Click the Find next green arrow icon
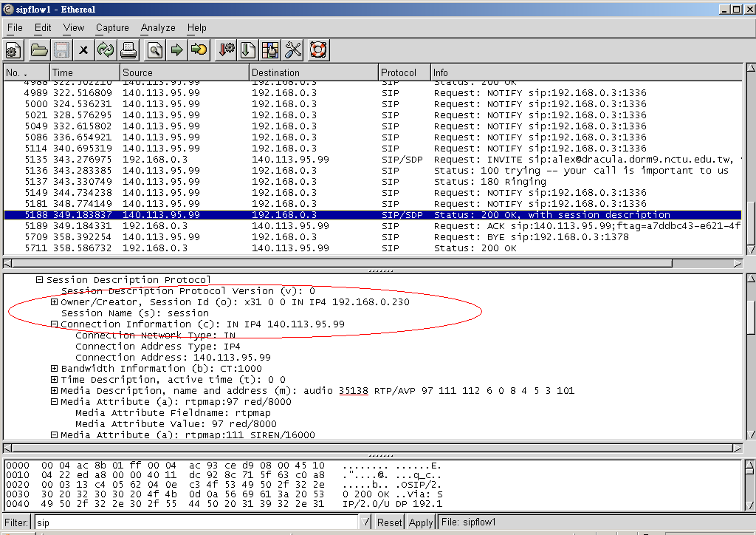Viewport: 756px width, 535px height. point(177,50)
